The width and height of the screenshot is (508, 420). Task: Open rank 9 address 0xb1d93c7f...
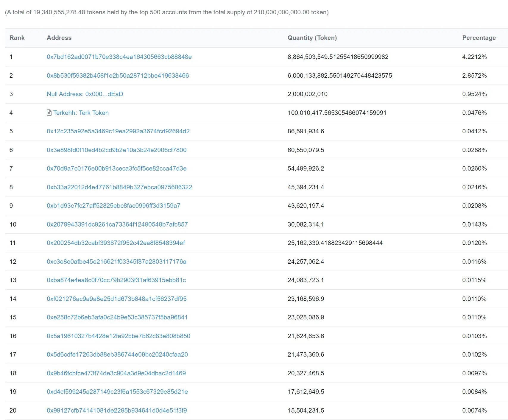[113, 206]
